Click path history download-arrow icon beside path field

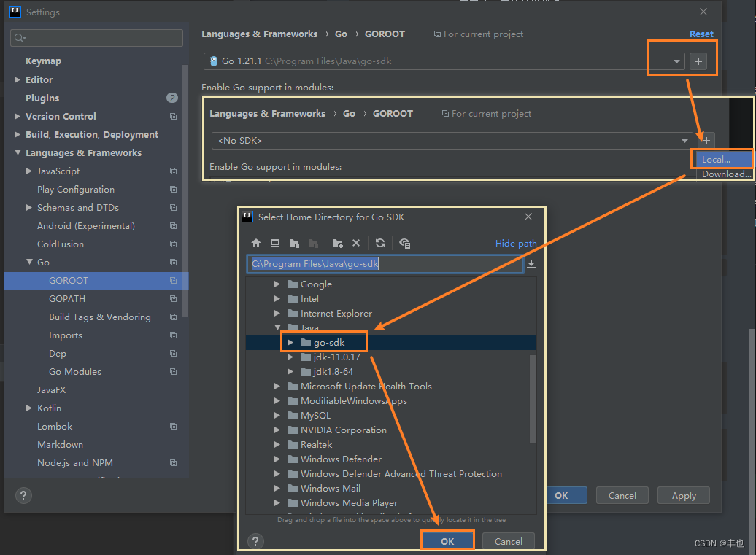531,264
